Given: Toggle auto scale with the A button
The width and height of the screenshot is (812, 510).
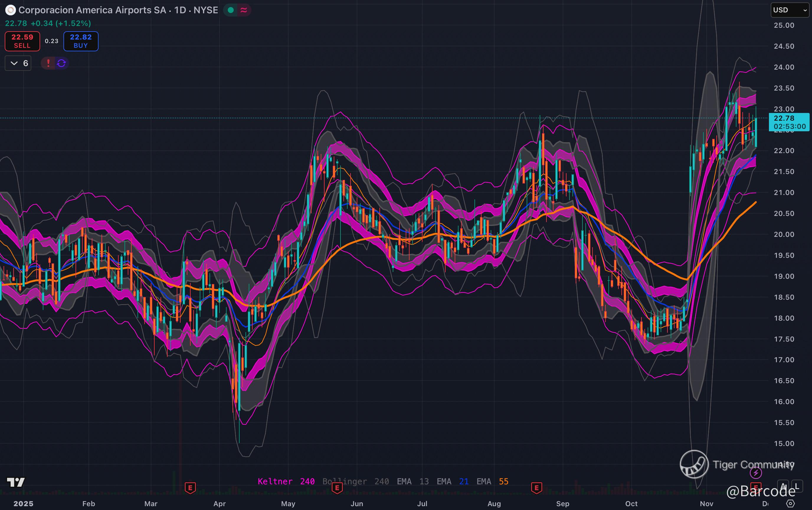Looking at the screenshot, I should [783, 486].
